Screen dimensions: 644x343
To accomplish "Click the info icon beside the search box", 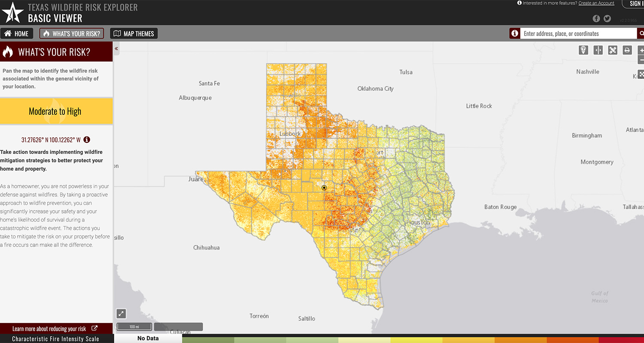I will tap(515, 33).
